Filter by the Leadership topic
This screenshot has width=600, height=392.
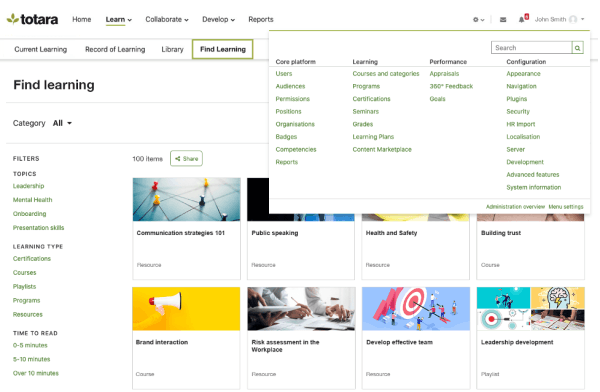pyautogui.click(x=29, y=186)
